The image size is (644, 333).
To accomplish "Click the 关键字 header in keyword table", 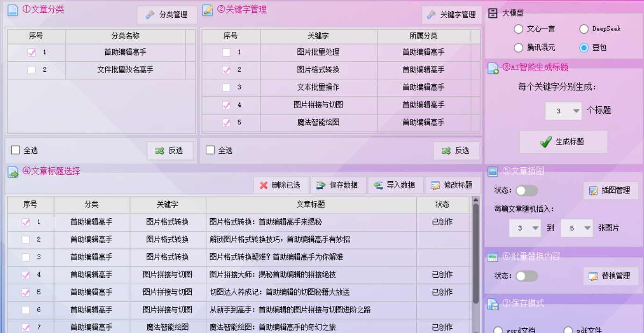I will [318, 36].
